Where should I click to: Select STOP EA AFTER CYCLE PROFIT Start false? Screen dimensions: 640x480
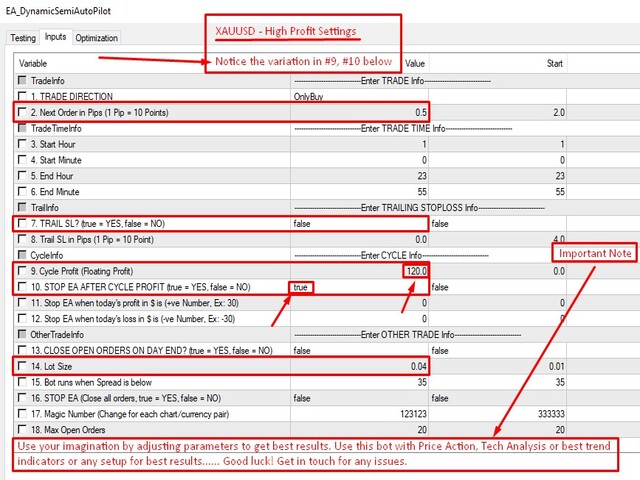pyautogui.click(x=498, y=287)
